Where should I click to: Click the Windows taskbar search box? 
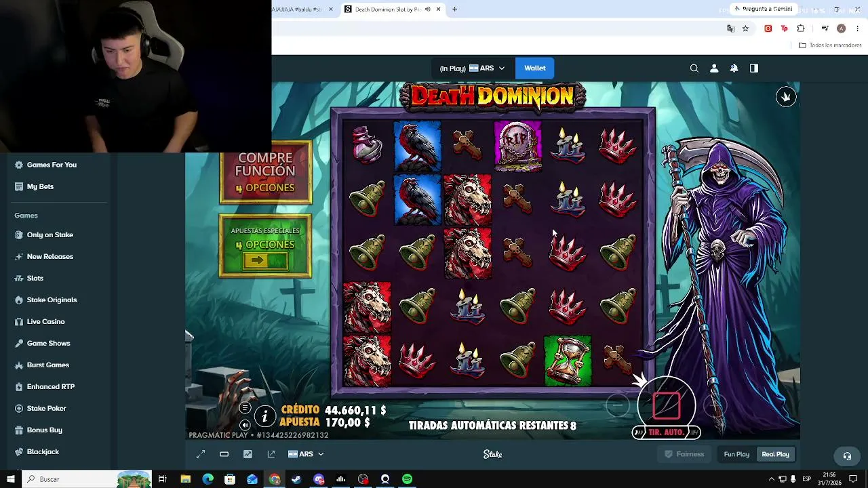[x=85, y=479]
